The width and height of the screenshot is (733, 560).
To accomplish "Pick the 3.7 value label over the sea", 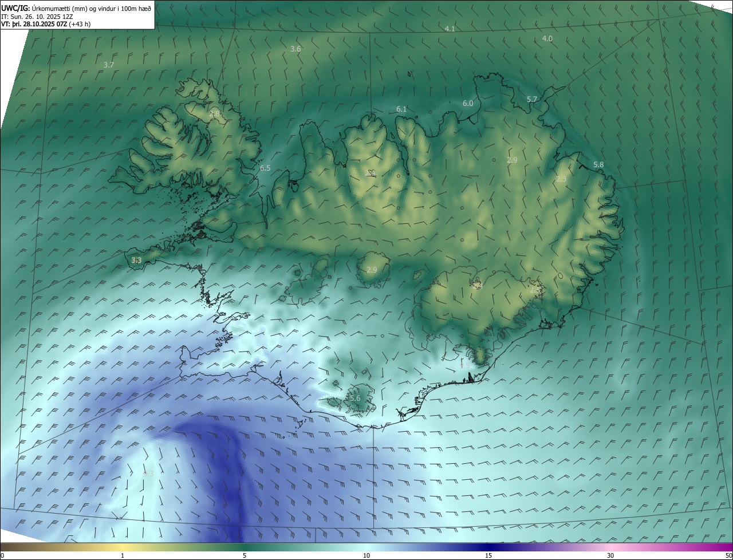I will 109,65.
